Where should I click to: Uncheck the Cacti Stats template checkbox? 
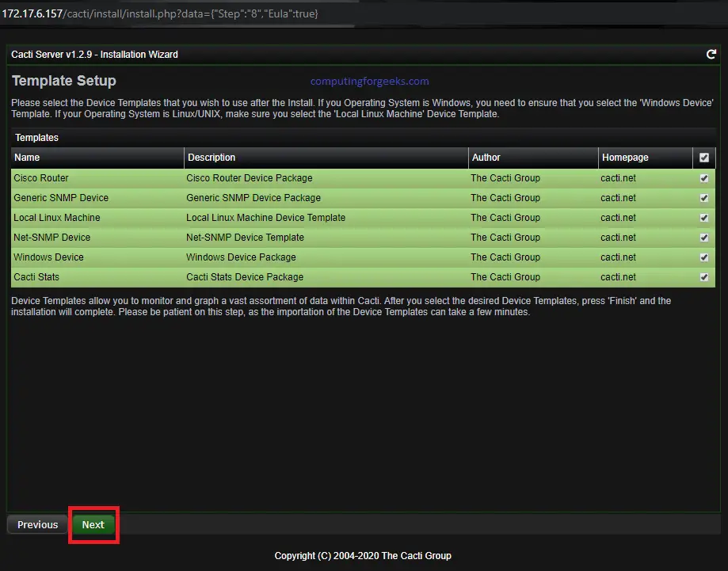704,277
